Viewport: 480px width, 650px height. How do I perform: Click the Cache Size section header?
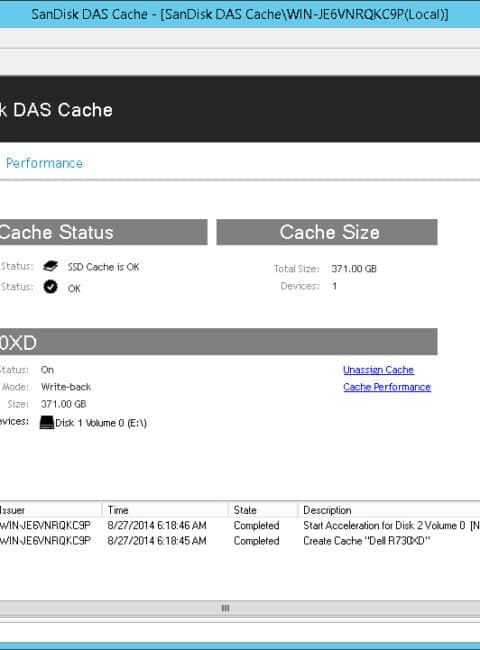pos(327,232)
